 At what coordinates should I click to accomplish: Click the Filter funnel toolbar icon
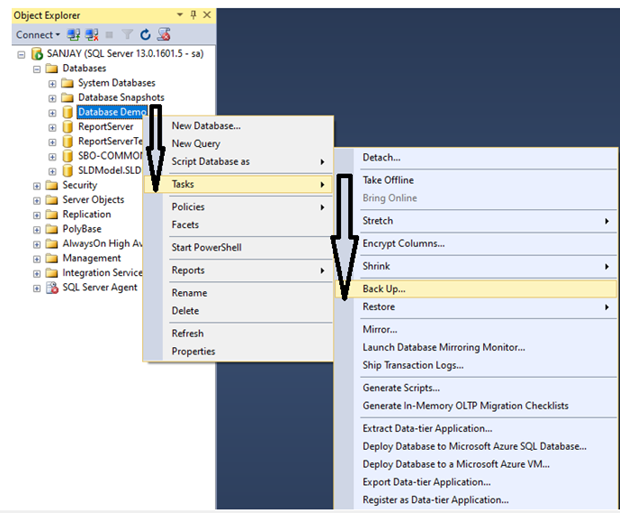[127, 35]
